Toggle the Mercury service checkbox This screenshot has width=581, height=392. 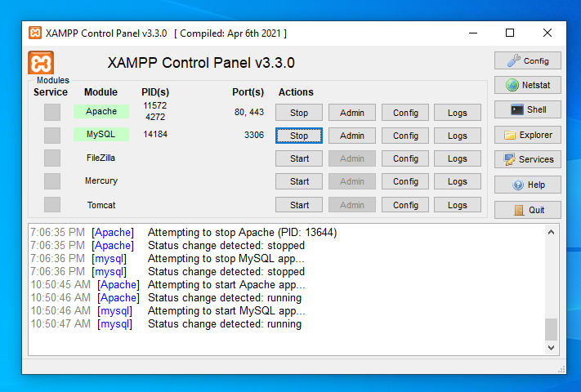point(52,181)
